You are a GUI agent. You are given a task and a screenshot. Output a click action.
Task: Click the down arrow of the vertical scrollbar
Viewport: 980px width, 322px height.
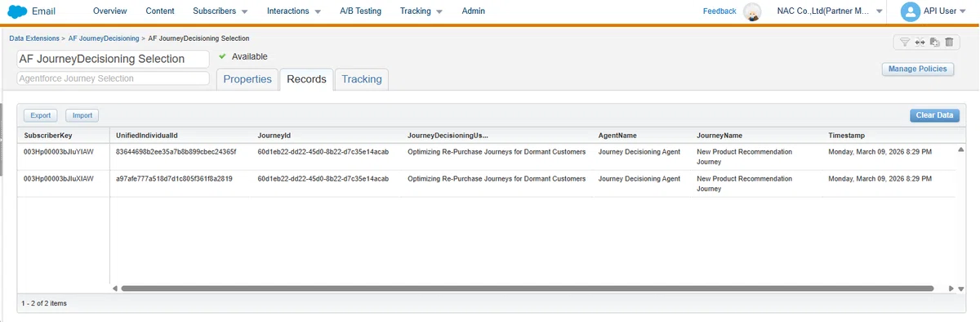[x=962, y=288]
